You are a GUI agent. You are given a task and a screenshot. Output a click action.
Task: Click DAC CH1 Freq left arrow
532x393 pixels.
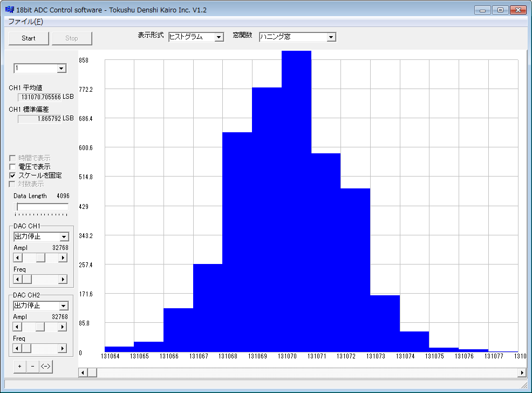click(18, 279)
